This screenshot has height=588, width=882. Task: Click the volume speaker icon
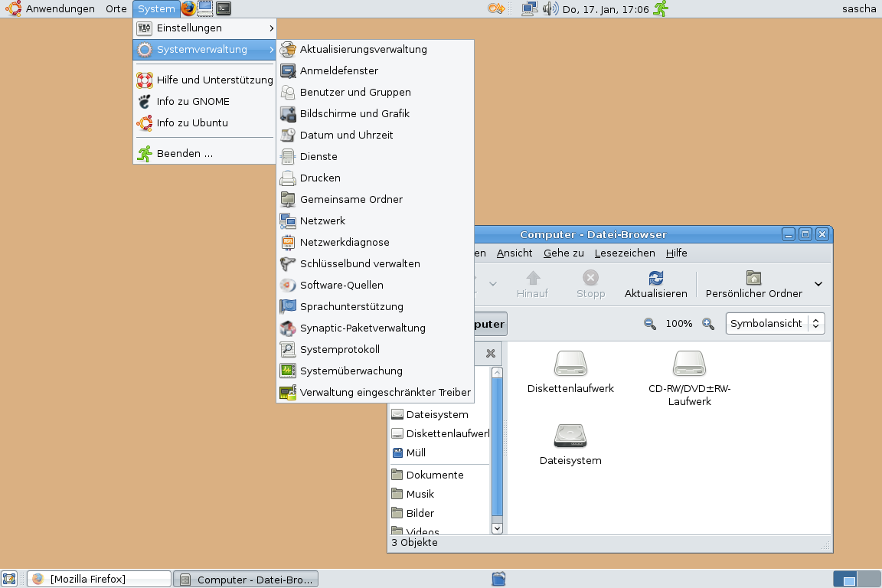(x=550, y=9)
